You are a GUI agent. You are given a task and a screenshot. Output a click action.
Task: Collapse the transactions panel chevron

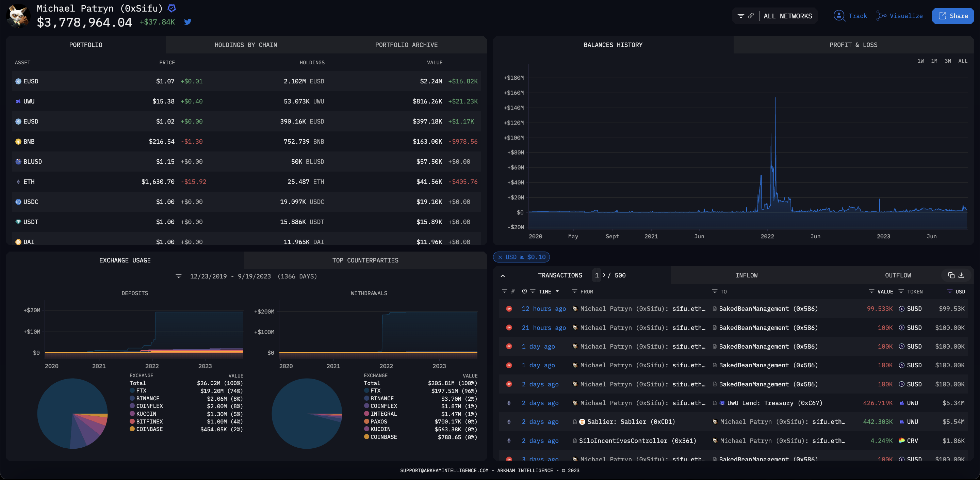coord(503,276)
